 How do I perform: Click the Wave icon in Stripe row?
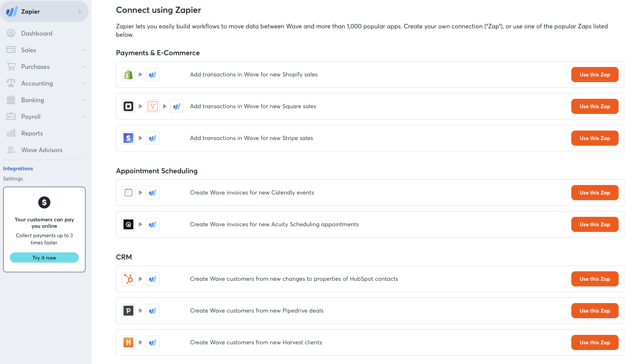153,138
